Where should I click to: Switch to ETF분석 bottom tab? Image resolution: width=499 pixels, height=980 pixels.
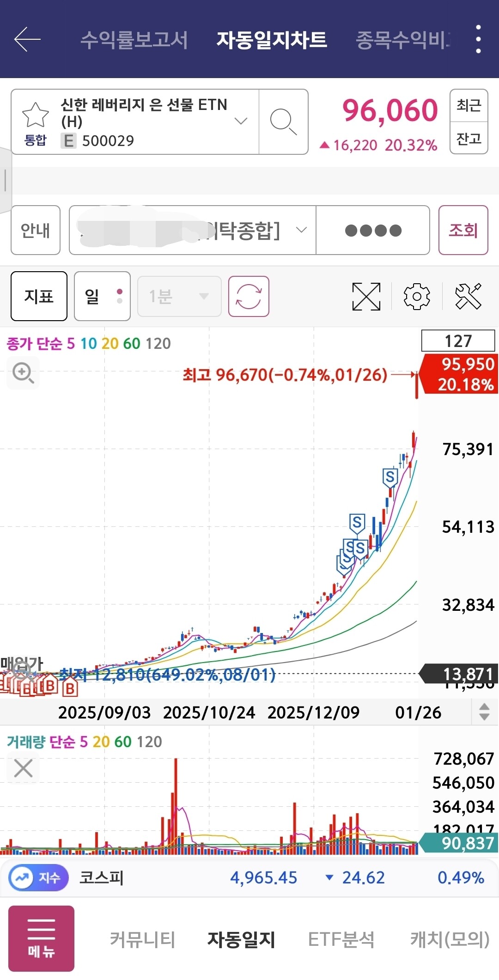(341, 939)
